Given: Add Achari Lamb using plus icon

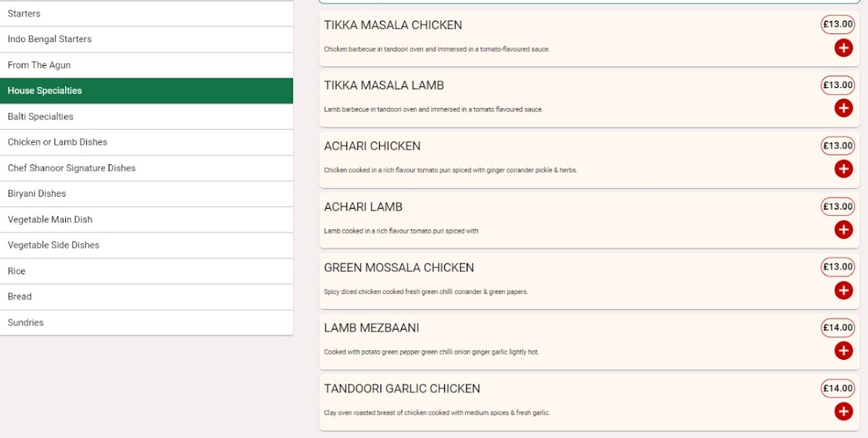Looking at the screenshot, I should click(x=843, y=229).
